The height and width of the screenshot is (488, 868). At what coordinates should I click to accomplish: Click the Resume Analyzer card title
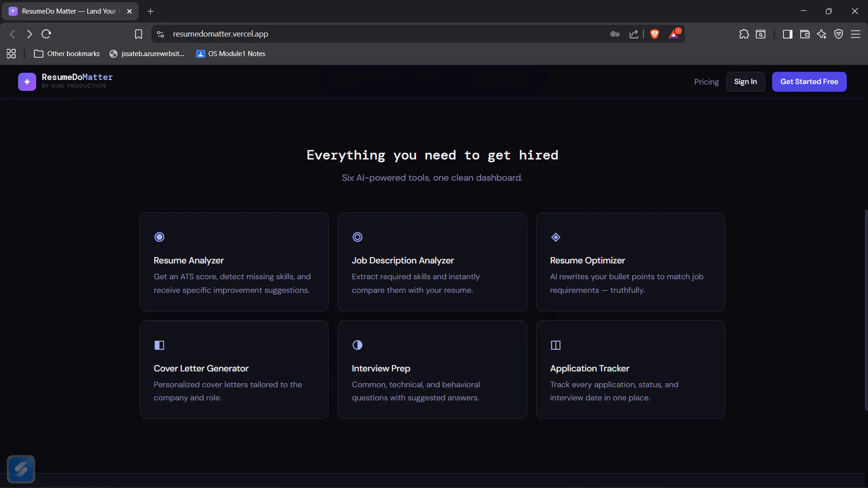[x=189, y=261]
